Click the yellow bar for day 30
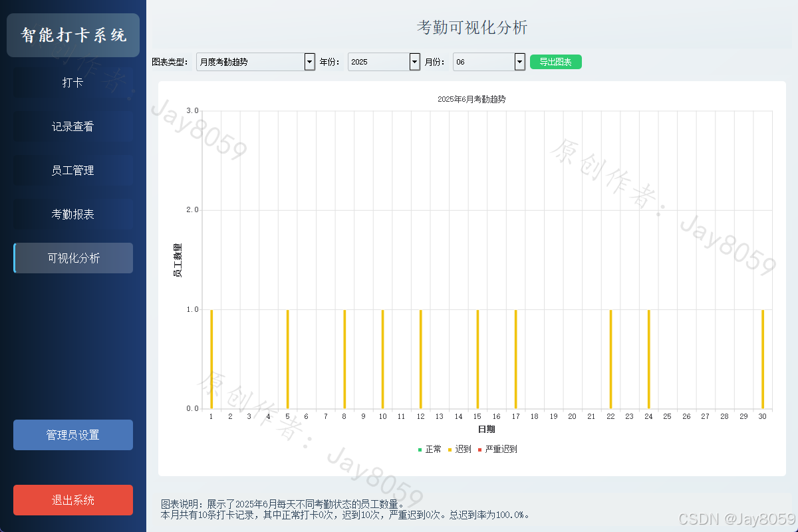The height and width of the screenshot is (532, 798). 763,359
